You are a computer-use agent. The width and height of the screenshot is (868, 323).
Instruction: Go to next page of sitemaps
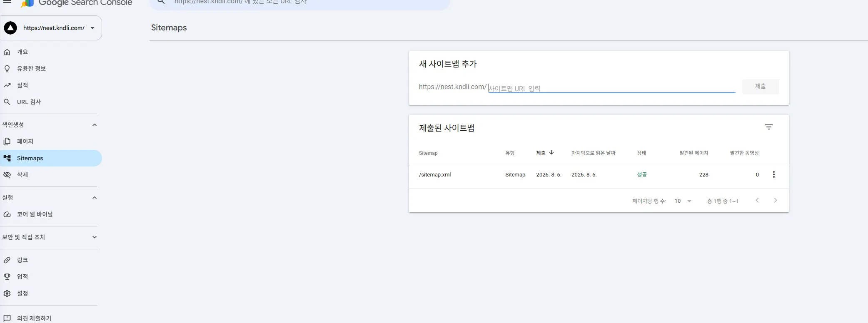click(x=776, y=201)
